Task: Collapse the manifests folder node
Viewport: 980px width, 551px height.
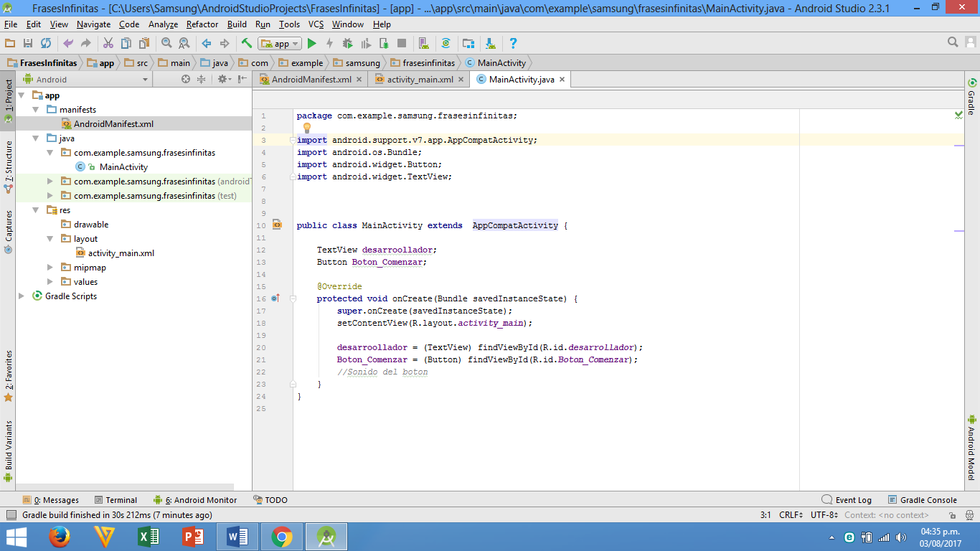Action: coord(36,110)
